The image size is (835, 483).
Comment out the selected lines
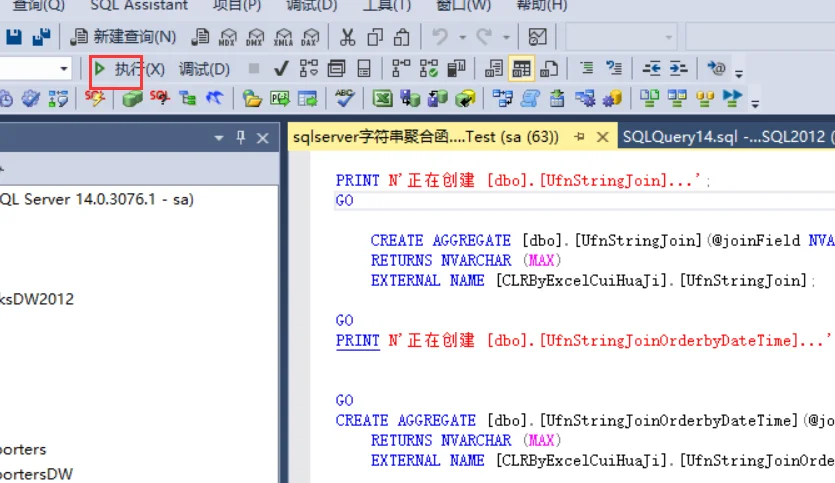pos(586,68)
